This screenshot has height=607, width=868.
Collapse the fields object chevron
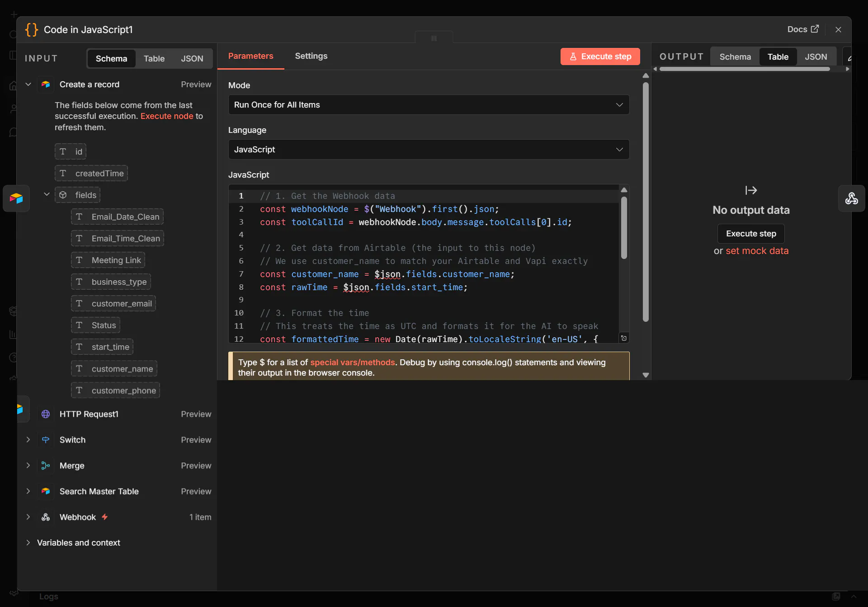click(47, 194)
